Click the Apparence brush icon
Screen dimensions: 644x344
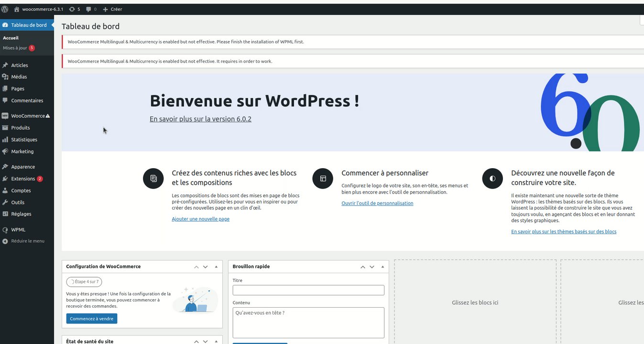pyautogui.click(x=5, y=167)
